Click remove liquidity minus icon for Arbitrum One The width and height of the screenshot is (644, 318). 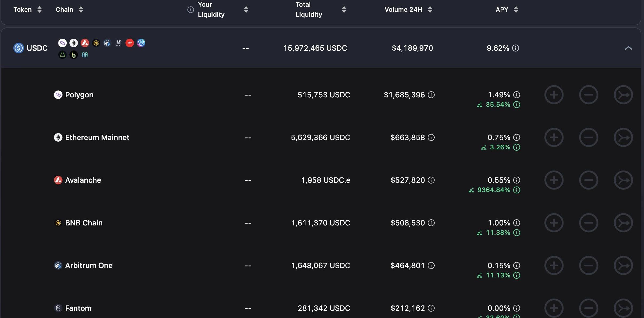pos(588,265)
